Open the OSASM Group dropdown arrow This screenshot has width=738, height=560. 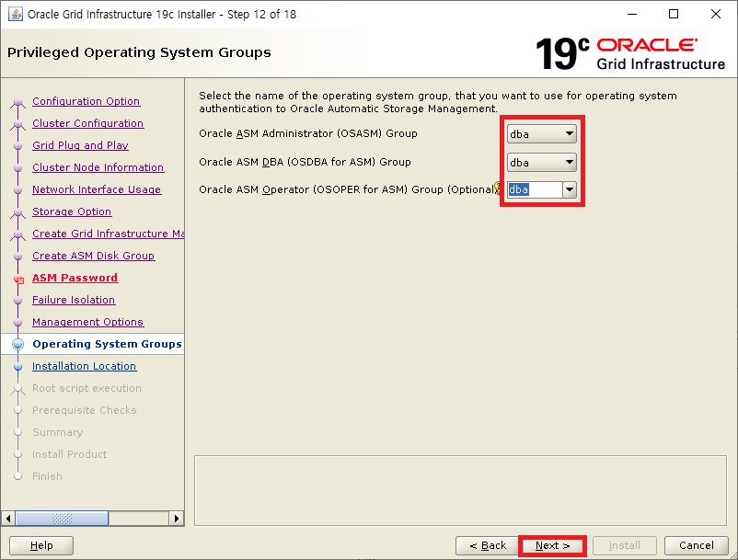coord(569,134)
